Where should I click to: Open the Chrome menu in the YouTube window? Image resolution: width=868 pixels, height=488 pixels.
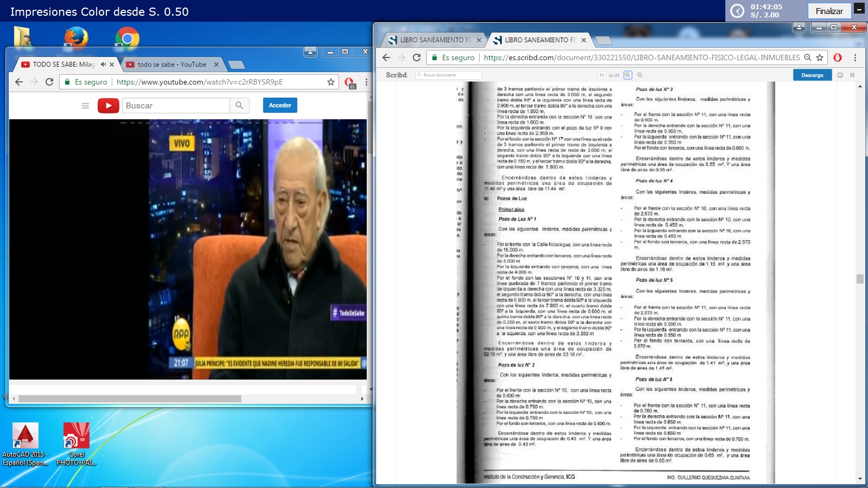366,82
